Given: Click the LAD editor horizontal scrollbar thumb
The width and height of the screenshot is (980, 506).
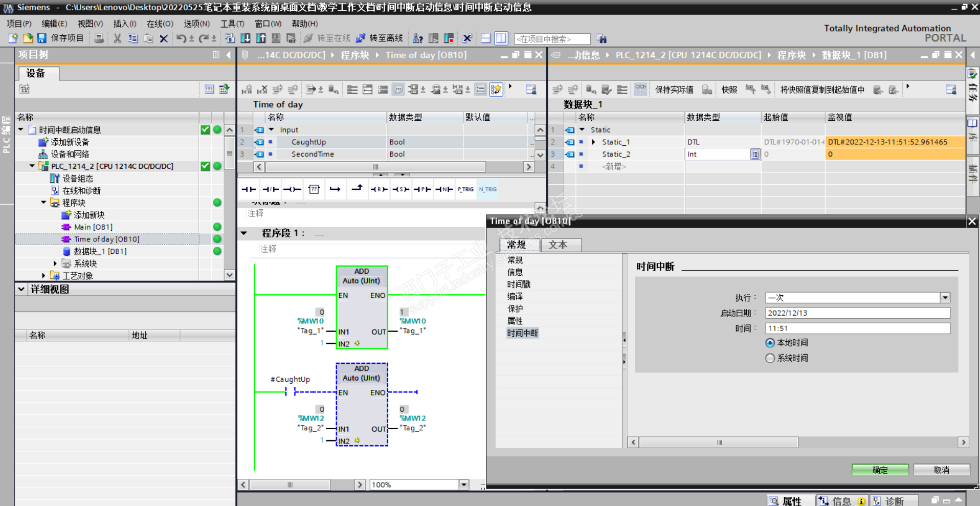Looking at the screenshot, I should [290, 485].
